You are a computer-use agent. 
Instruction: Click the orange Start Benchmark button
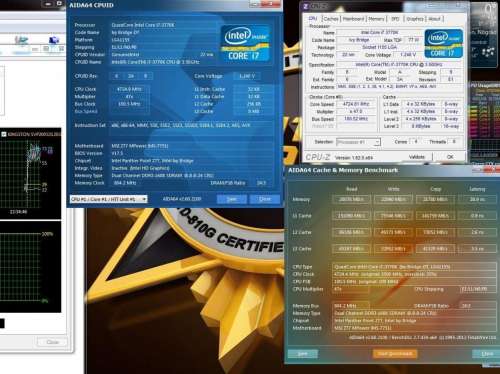pos(395,354)
